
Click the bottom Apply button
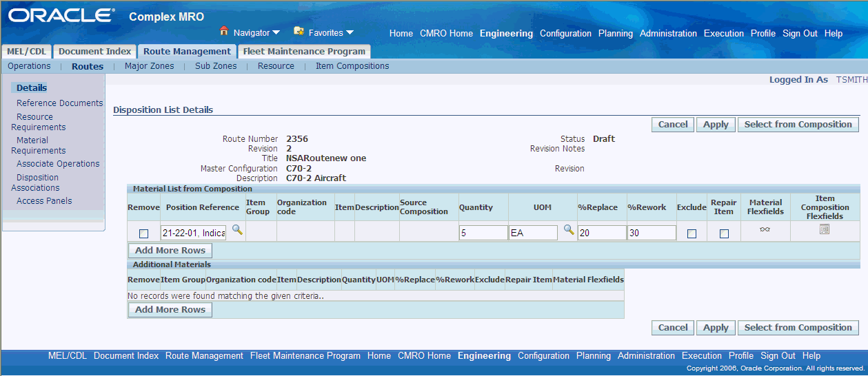[x=716, y=328]
